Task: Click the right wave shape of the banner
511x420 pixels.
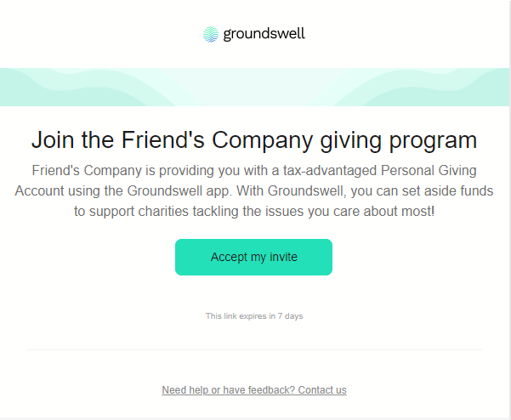Action: [423, 88]
